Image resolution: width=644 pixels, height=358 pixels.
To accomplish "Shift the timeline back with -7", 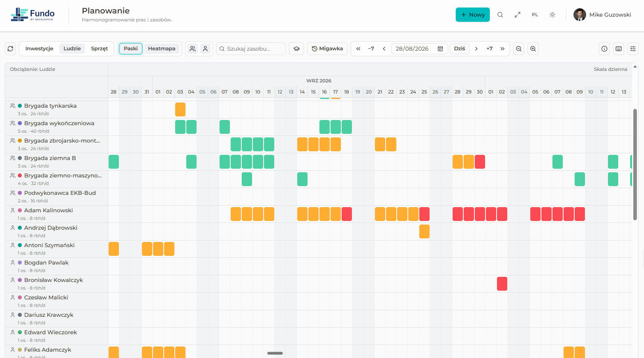I will 371,49.
